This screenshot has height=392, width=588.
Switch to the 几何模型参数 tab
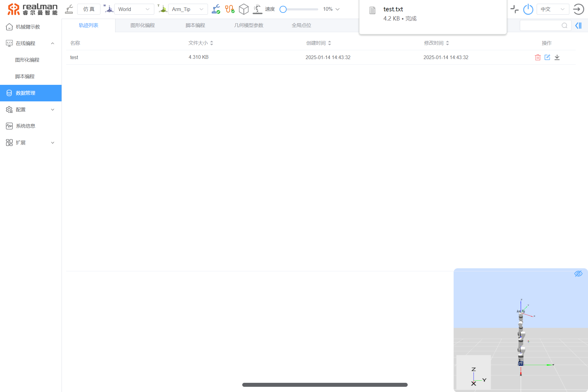pos(249,25)
